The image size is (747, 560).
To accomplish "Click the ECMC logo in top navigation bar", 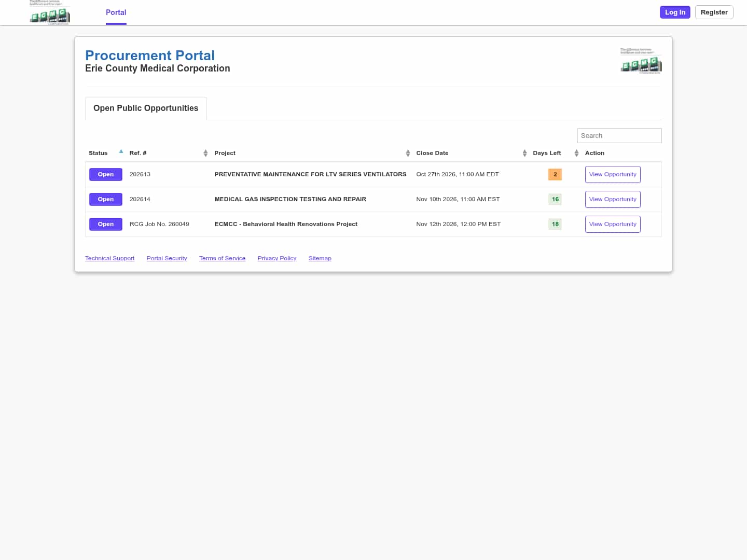I will pos(50,12).
